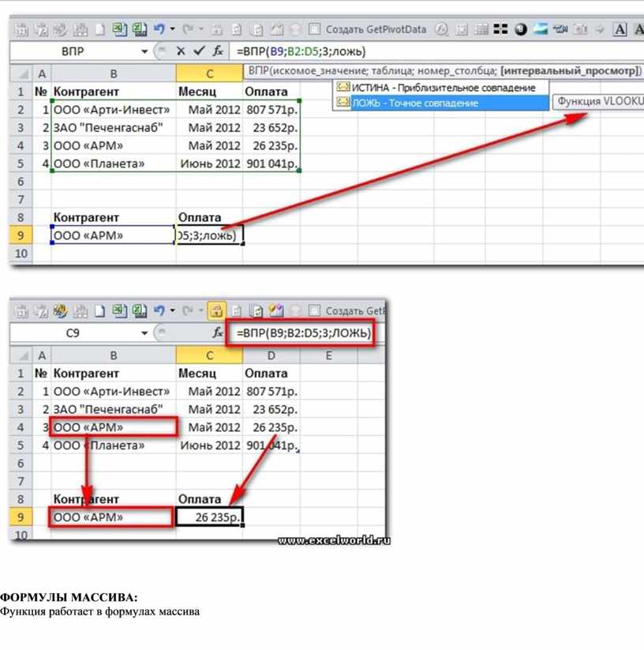Select ИСТИНА - Приблизительное совпадение option
Screen dimensions: 644x650
[442, 88]
